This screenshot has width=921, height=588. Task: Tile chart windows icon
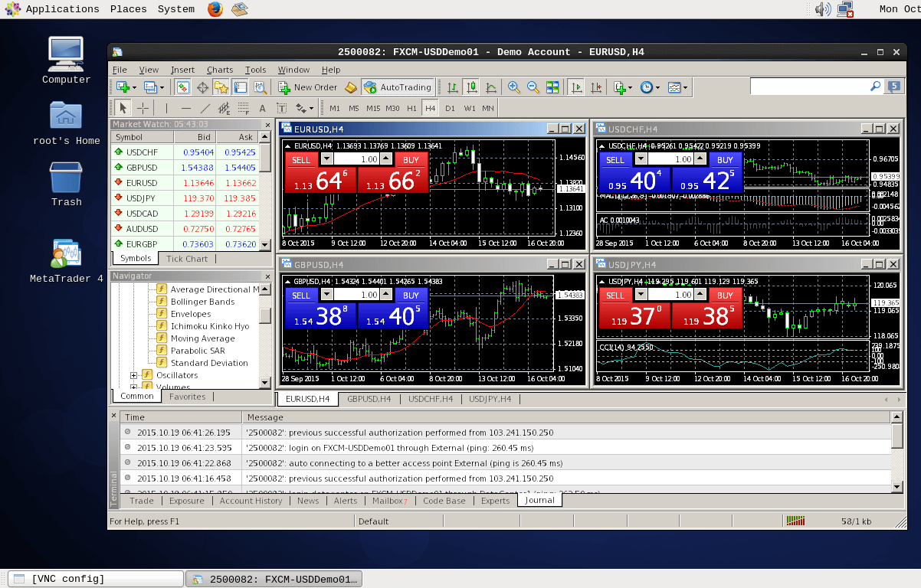click(552, 87)
